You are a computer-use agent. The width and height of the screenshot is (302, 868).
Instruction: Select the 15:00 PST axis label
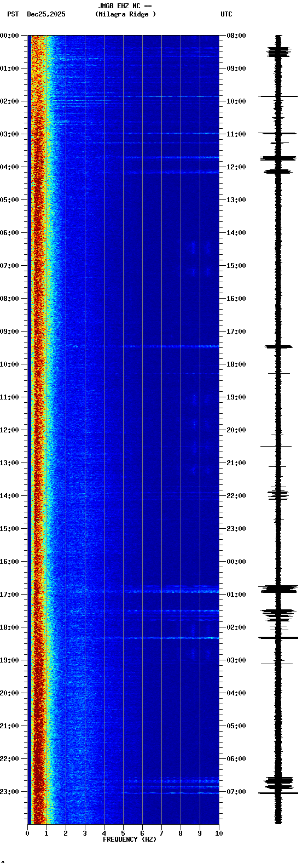click(x=10, y=529)
